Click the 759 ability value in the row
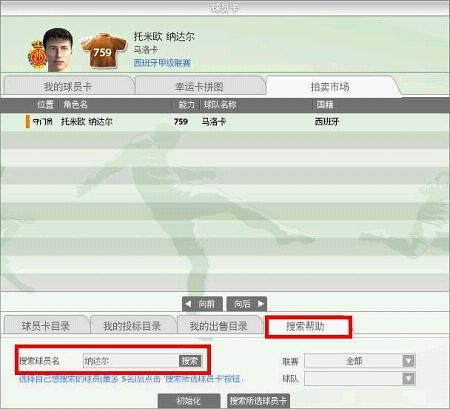This screenshot has width=450, height=409. point(181,122)
